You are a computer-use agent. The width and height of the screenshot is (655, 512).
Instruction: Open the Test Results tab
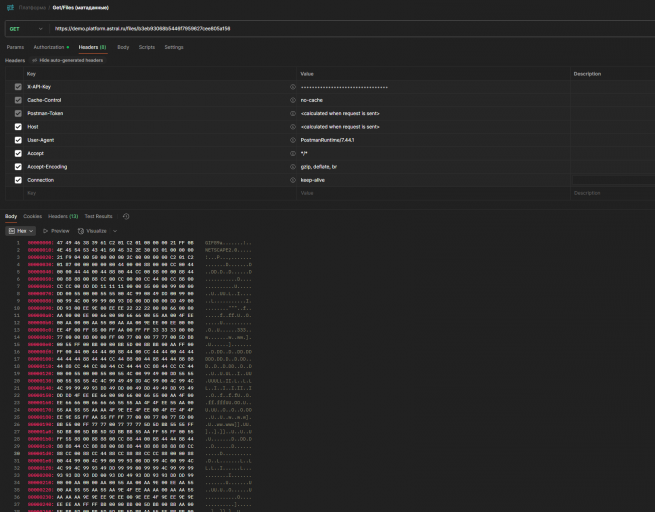(x=99, y=216)
